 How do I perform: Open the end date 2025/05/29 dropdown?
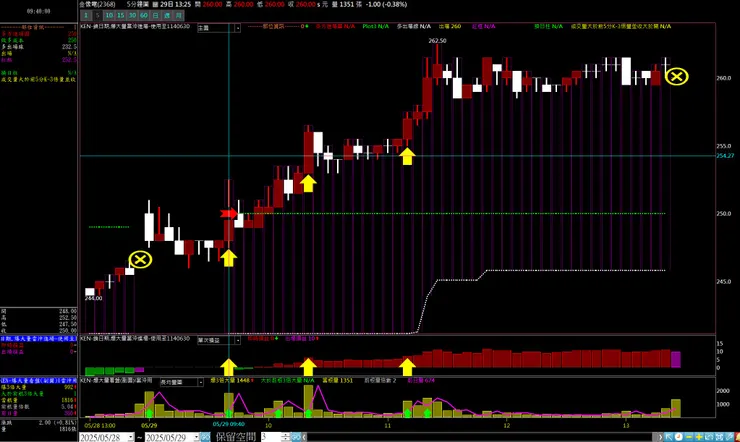196,437
